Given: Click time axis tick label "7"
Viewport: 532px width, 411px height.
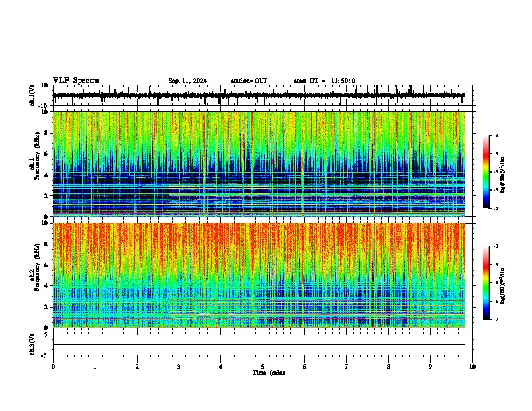Looking at the screenshot, I should click(347, 367).
